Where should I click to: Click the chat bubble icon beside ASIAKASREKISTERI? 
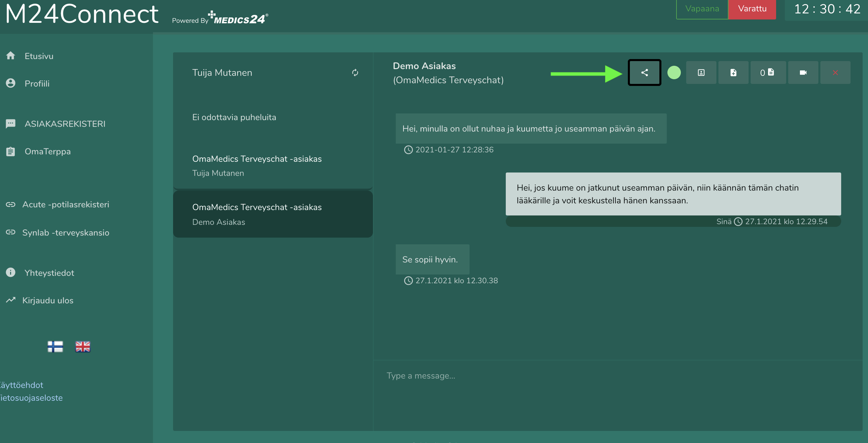click(x=10, y=124)
